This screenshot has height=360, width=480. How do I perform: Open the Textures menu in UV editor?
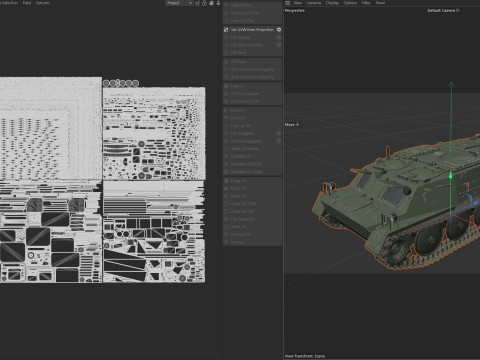[x=43, y=3]
